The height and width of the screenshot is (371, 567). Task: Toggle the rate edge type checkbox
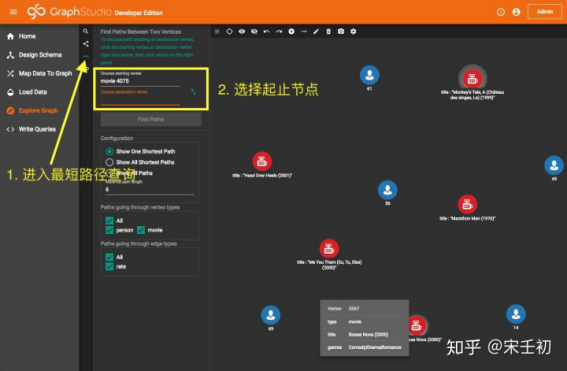[110, 266]
